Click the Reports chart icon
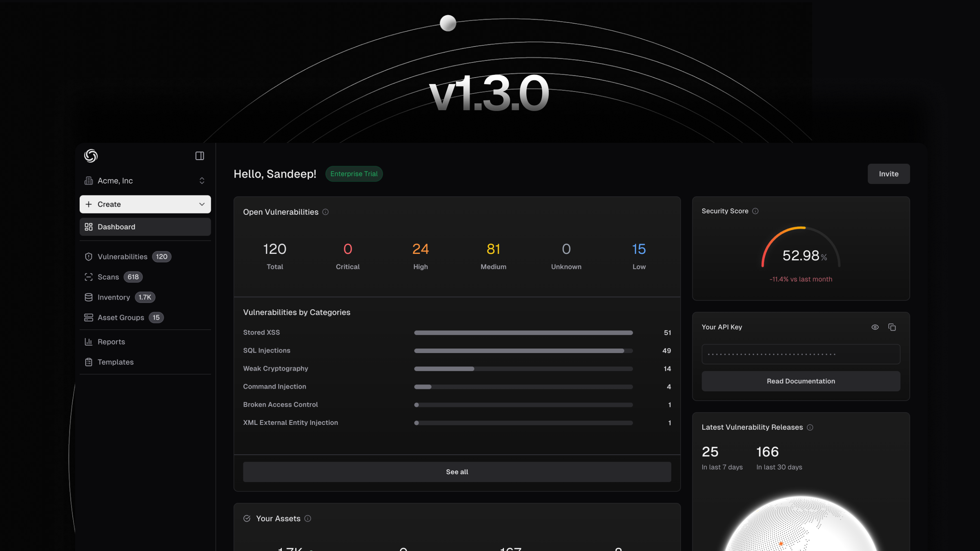 89,342
